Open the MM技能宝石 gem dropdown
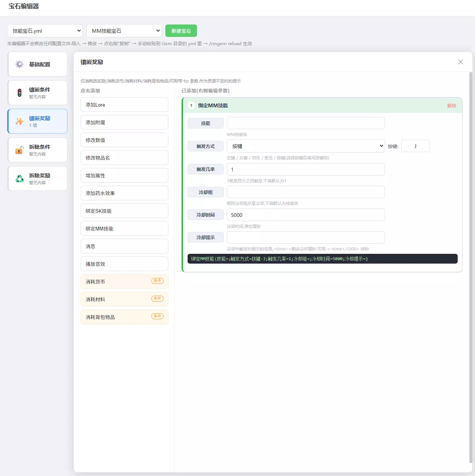Screen dimensions: 475x476 (x=124, y=31)
